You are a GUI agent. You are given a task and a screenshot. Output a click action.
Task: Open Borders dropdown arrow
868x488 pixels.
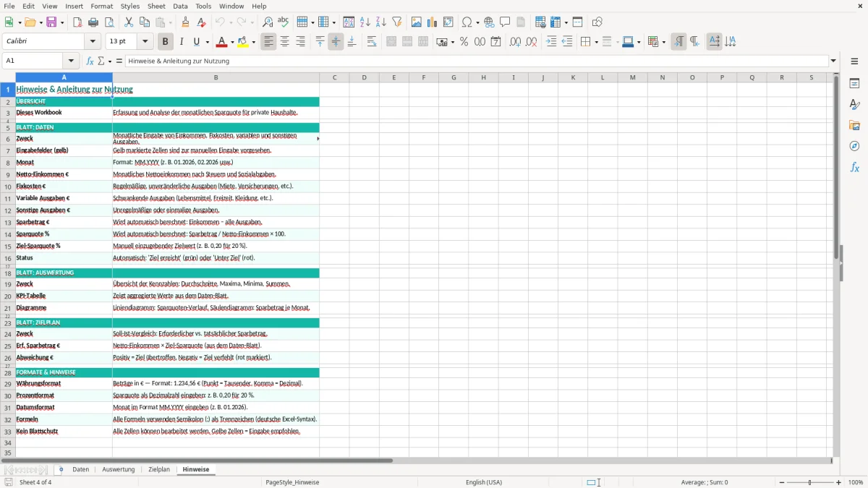coord(595,42)
